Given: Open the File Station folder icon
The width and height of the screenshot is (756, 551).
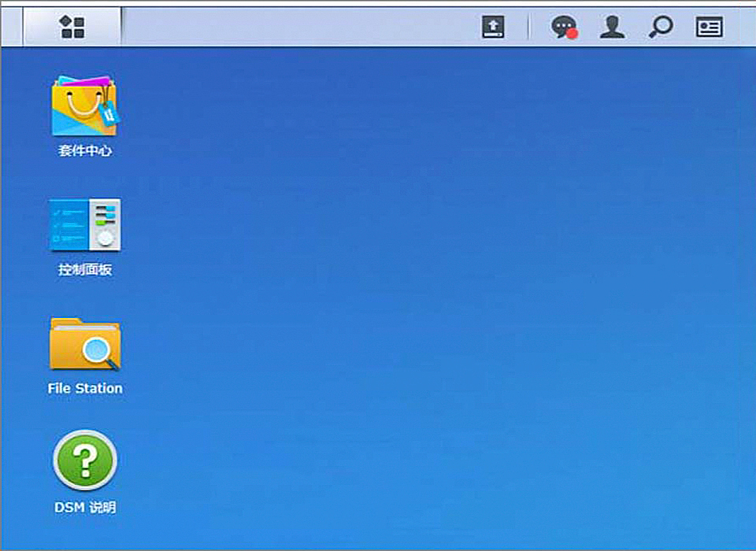Looking at the screenshot, I should [85, 344].
